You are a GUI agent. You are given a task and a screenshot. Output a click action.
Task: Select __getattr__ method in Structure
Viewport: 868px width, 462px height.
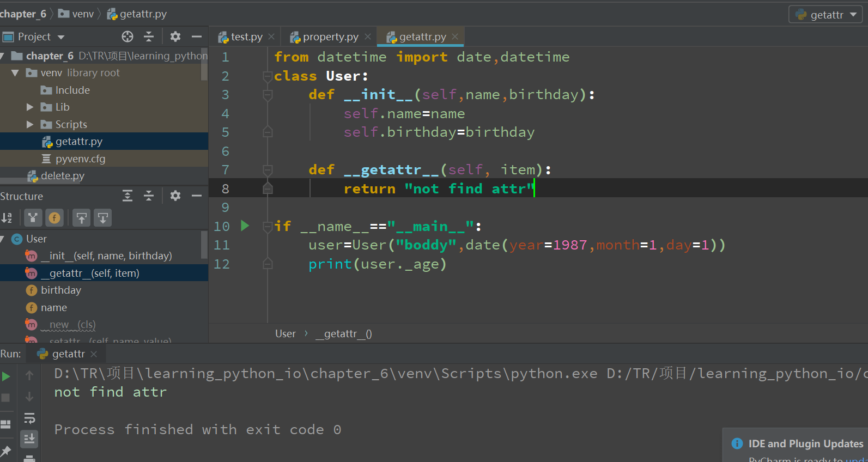coord(104,273)
